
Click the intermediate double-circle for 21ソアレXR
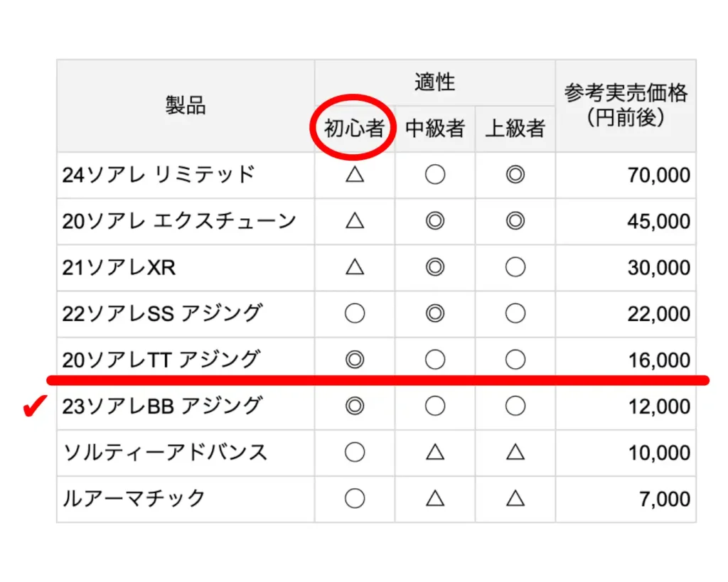pos(434,267)
